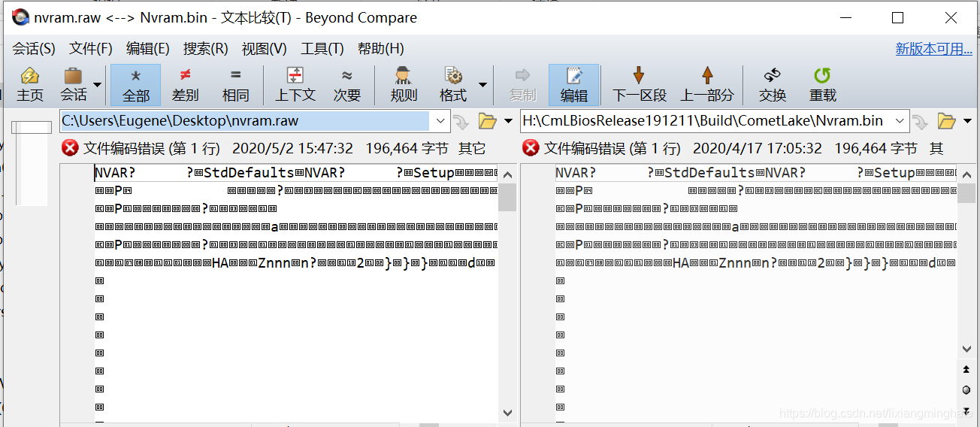Open the Help (帮助) menu
The image size is (980, 427).
point(381,49)
